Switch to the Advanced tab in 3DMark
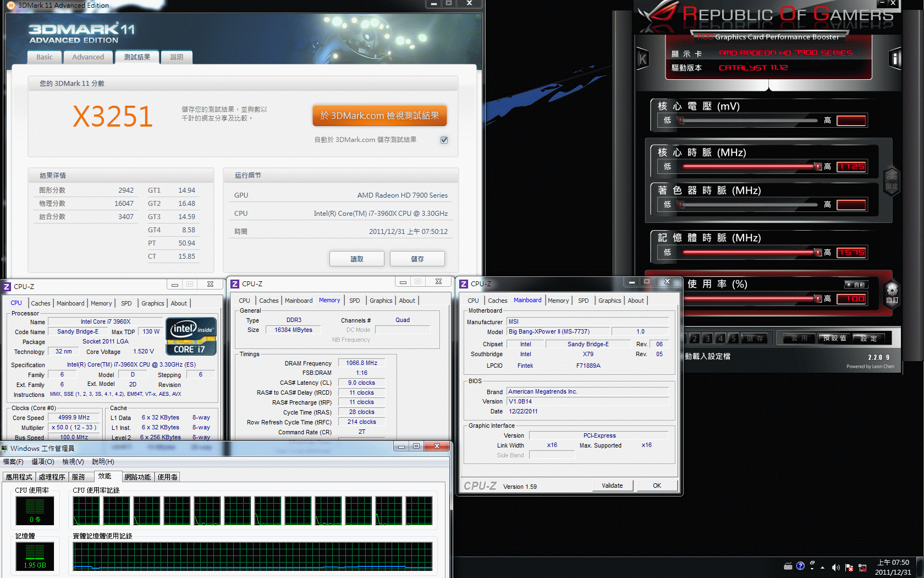This screenshot has height=578, width=924. coord(88,57)
